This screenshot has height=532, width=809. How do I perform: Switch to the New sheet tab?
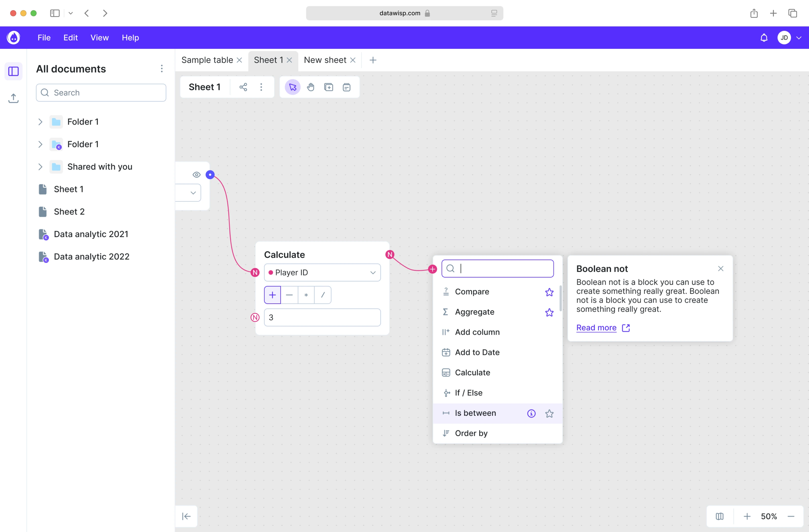pos(325,60)
